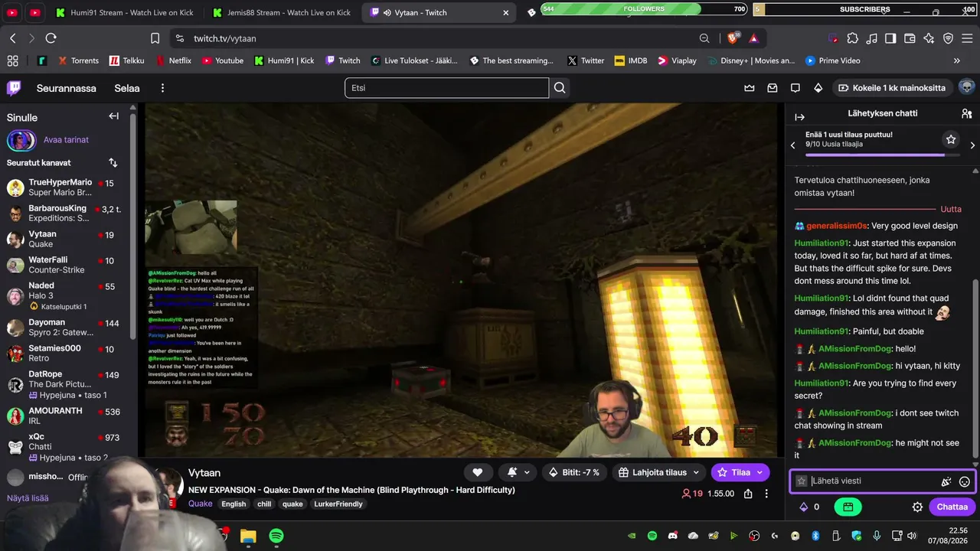Open the Brave main hamburger menu
Viewport: 980px width, 551px height.
click(967, 38)
